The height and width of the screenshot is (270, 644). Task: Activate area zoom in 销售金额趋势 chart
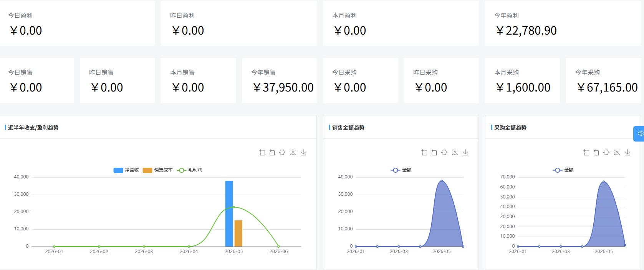click(424, 153)
